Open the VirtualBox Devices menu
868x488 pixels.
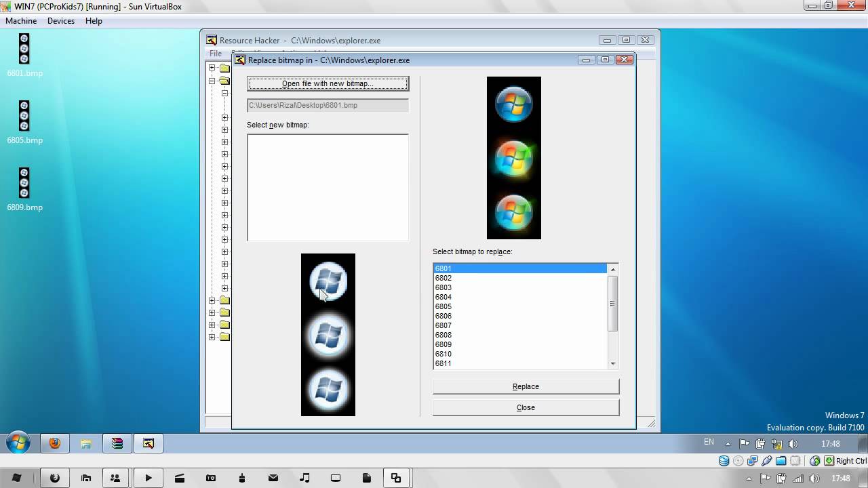pyautogui.click(x=61, y=21)
